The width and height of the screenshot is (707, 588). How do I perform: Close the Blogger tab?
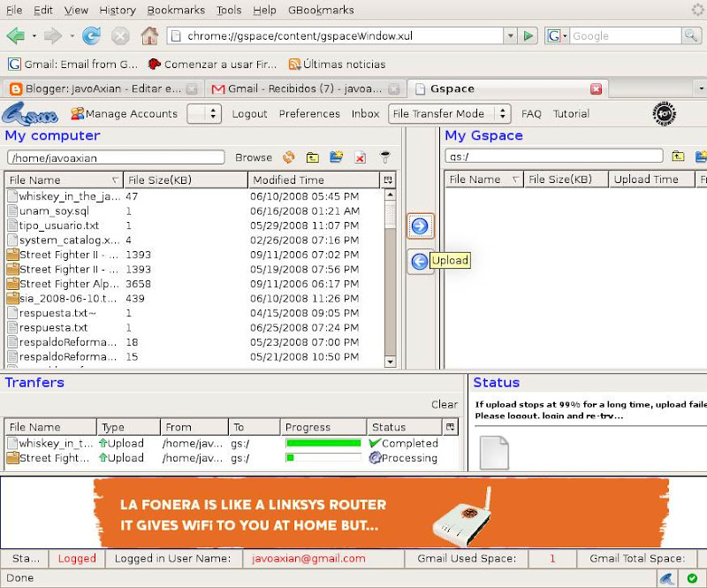192,89
